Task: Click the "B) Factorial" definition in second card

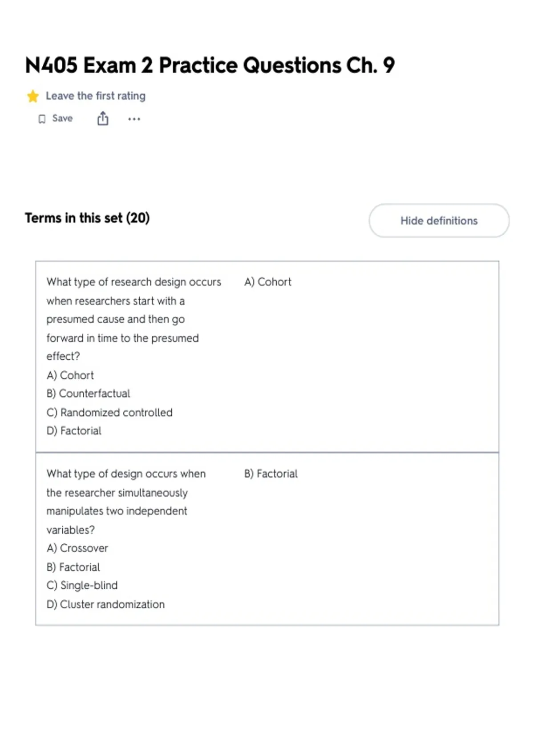Action: tap(271, 474)
